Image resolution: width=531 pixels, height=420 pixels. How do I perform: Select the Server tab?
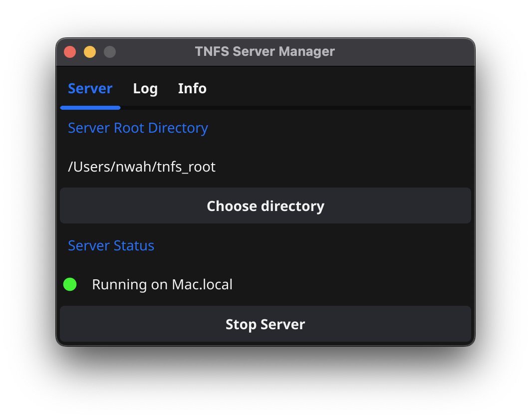click(90, 88)
